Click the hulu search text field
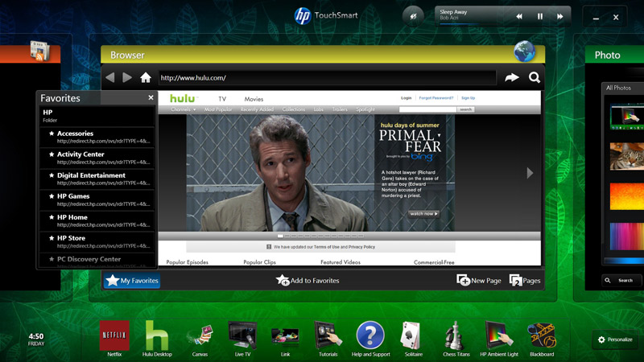Image resolution: width=644 pixels, height=362 pixels. (x=427, y=109)
